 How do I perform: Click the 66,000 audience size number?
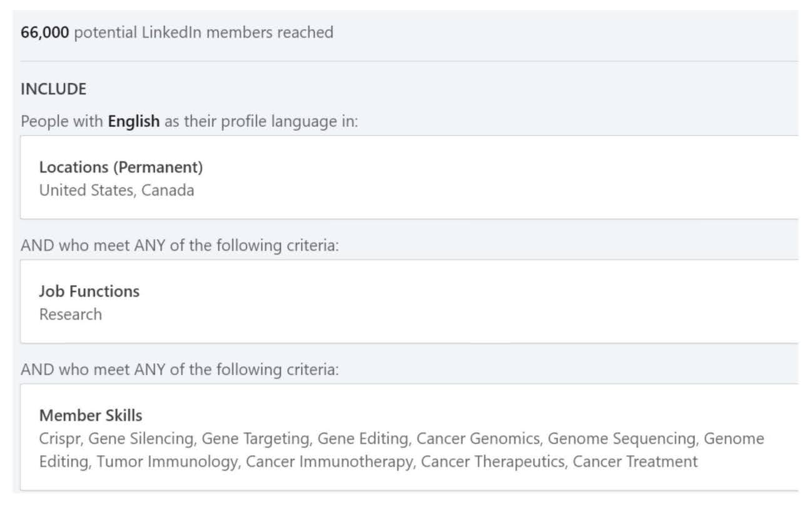point(45,33)
